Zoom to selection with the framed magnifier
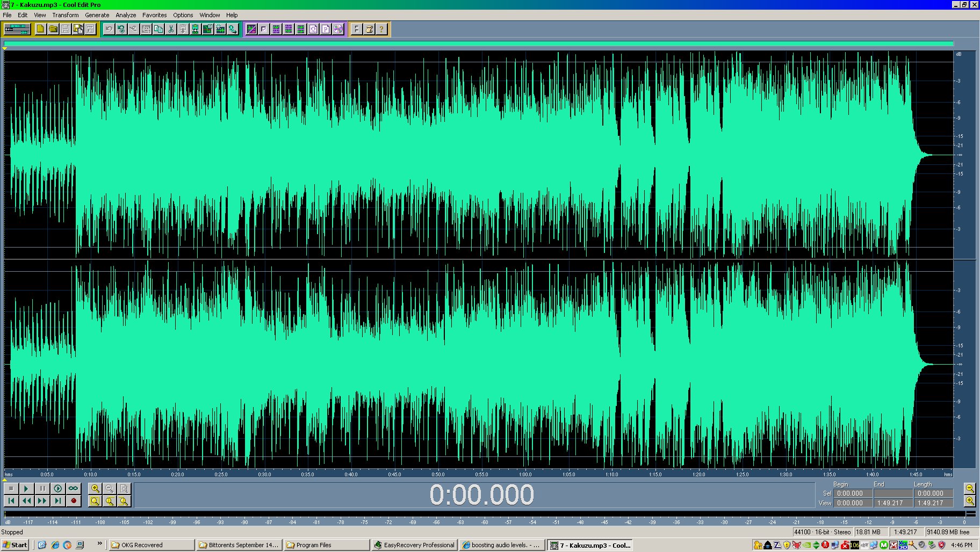 pyautogui.click(x=95, y=500)
